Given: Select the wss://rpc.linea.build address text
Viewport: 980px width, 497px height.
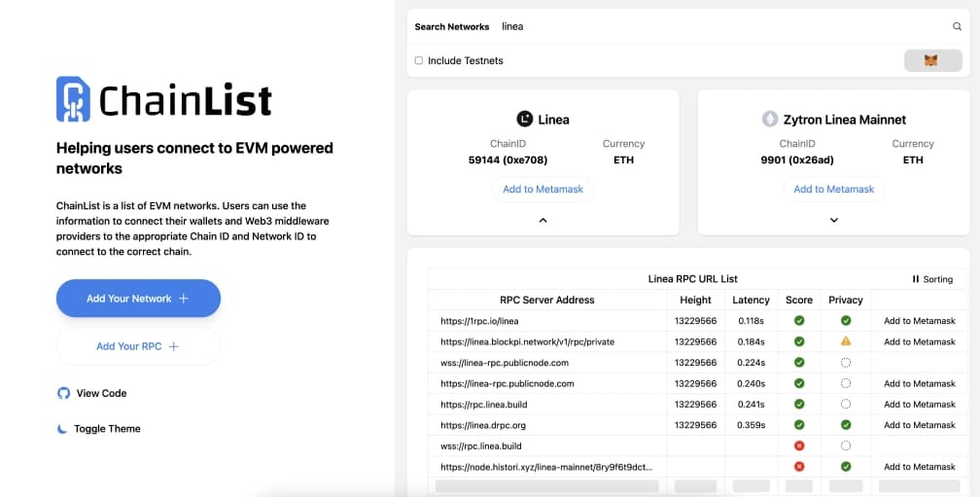Looking at the screenshot, I should tap(480, 445).
